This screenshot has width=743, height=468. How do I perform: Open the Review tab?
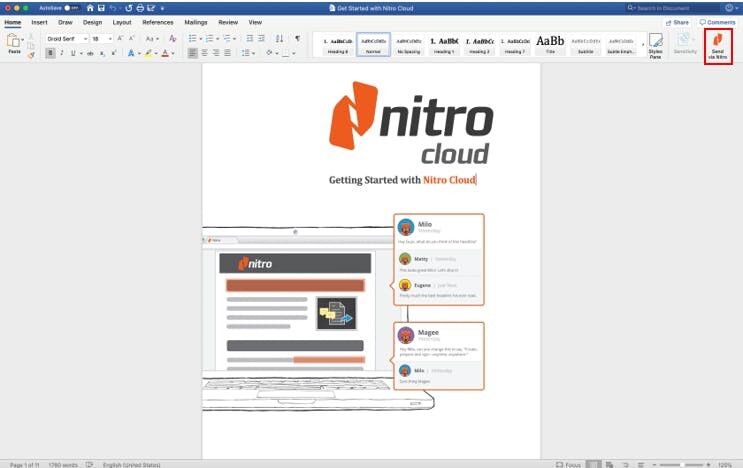228,22
